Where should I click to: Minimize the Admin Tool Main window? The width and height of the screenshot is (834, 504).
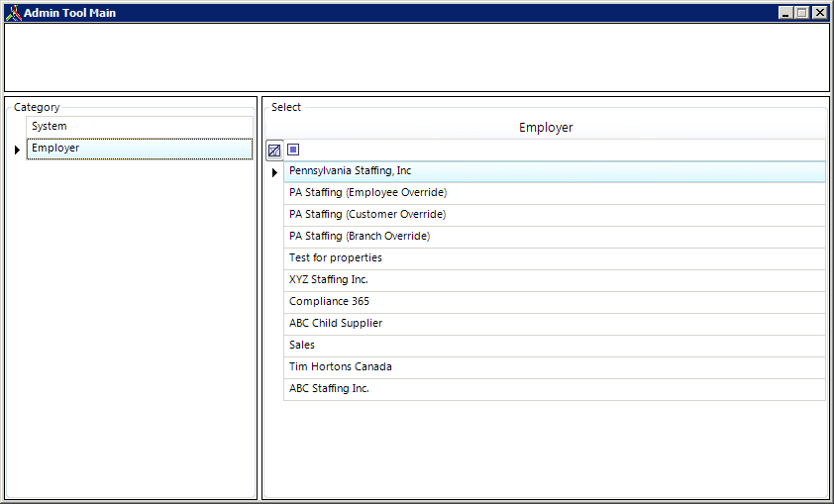pos(785,13)
